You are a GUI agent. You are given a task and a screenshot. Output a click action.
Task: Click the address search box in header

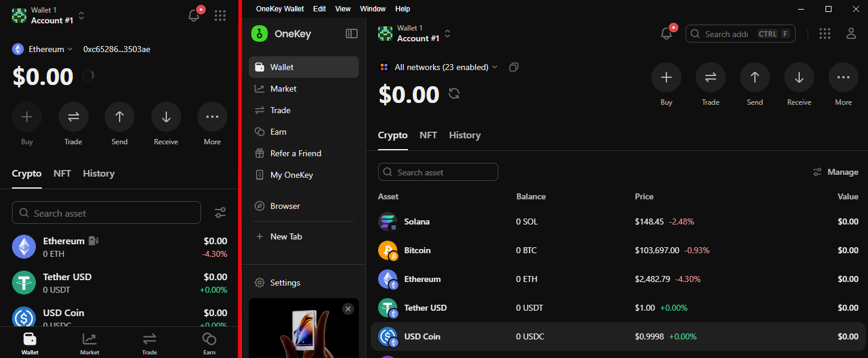click(741, 34)
